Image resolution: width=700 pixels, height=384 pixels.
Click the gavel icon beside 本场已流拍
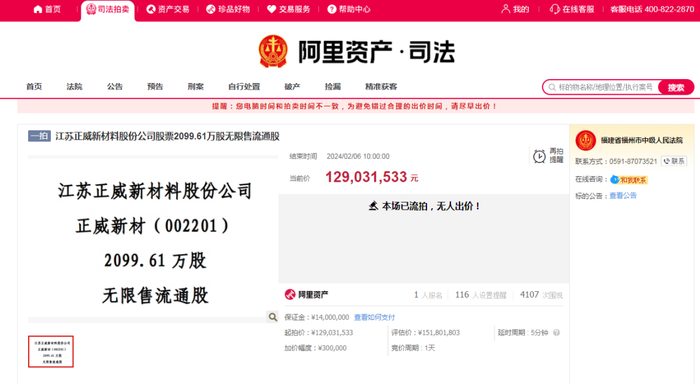pos(373,206)
